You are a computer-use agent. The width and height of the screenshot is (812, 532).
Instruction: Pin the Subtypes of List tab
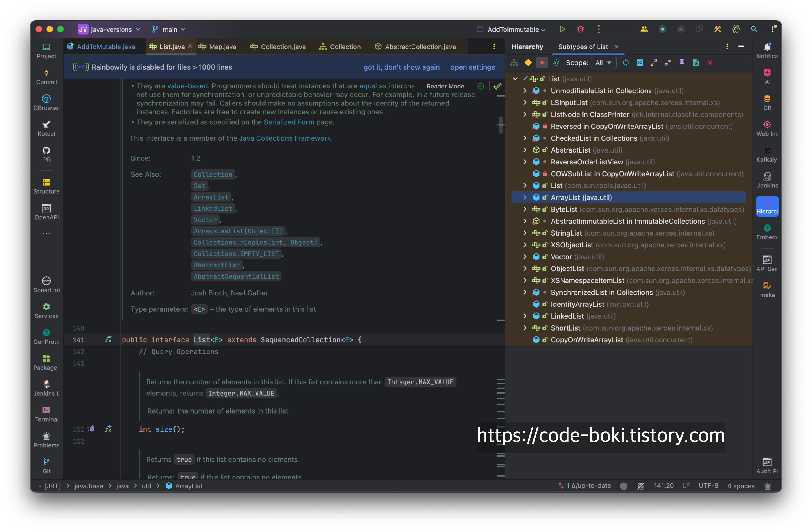tap(682, 63)
